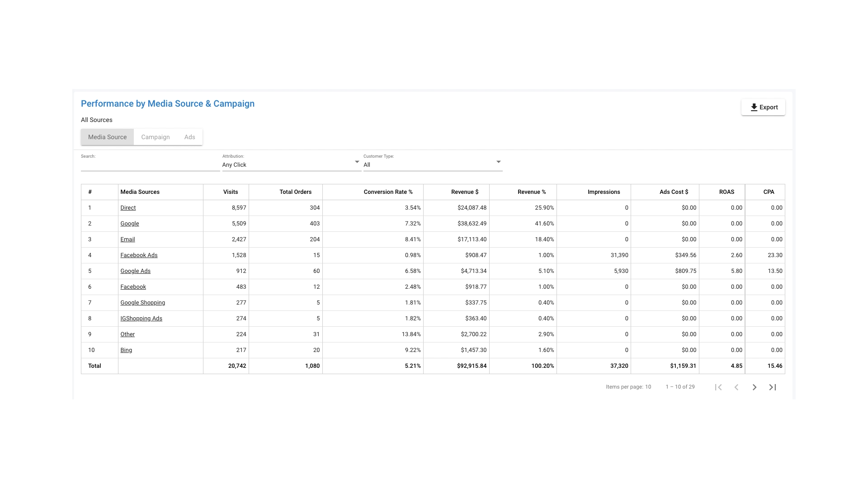
Task: Click the Bing media source link
Action: pos(126,350)
